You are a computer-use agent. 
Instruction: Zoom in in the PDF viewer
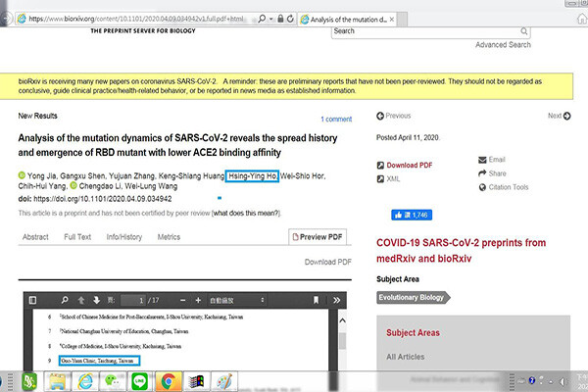click(198, 300)
